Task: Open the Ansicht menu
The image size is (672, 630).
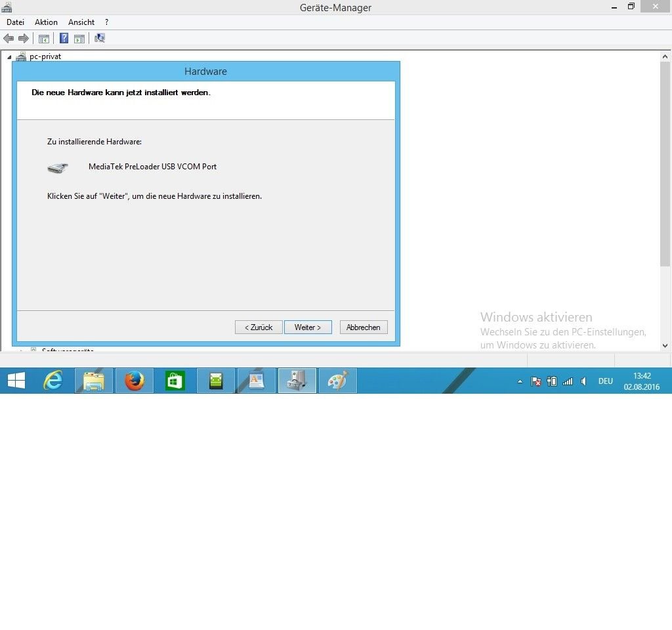Action: pos(81,22)
